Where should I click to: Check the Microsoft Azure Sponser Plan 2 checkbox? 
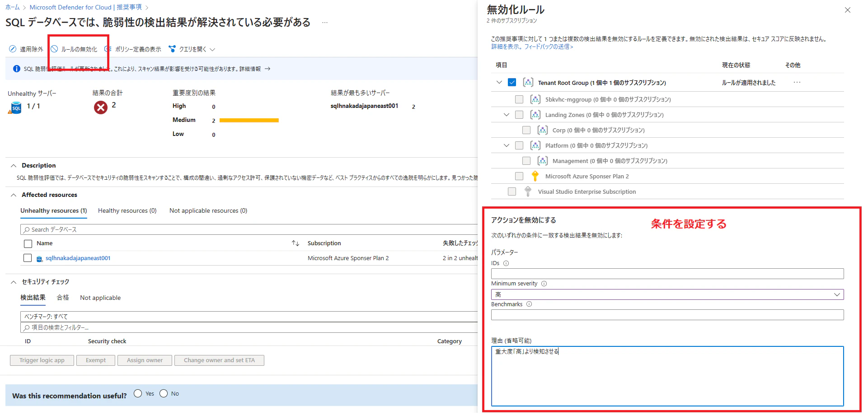pos(519,176)
